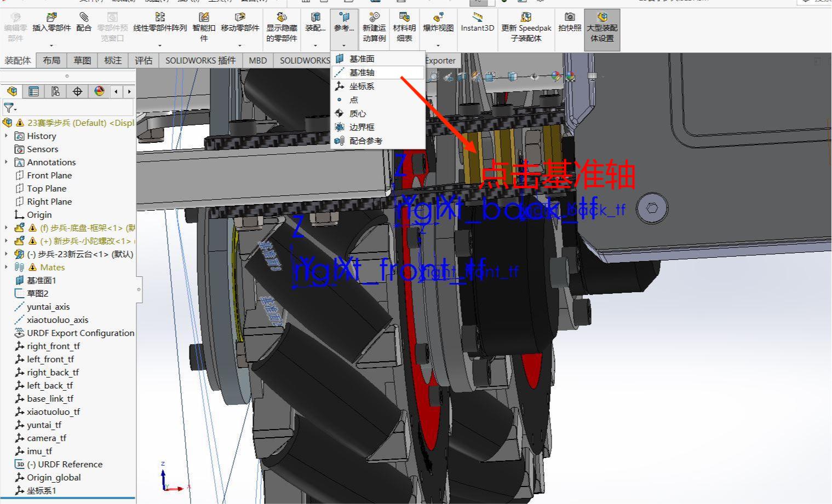Screen dimensions: 832x504
Task: Click URDF Export Configuration tree item
Action: pyautogui.click(x=80, y=333)
